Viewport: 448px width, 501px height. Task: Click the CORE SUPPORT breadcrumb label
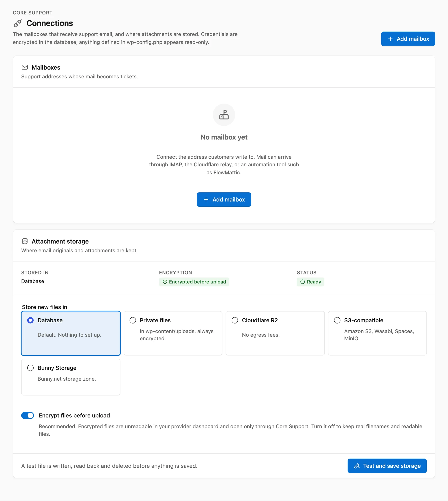pos(32,13)
